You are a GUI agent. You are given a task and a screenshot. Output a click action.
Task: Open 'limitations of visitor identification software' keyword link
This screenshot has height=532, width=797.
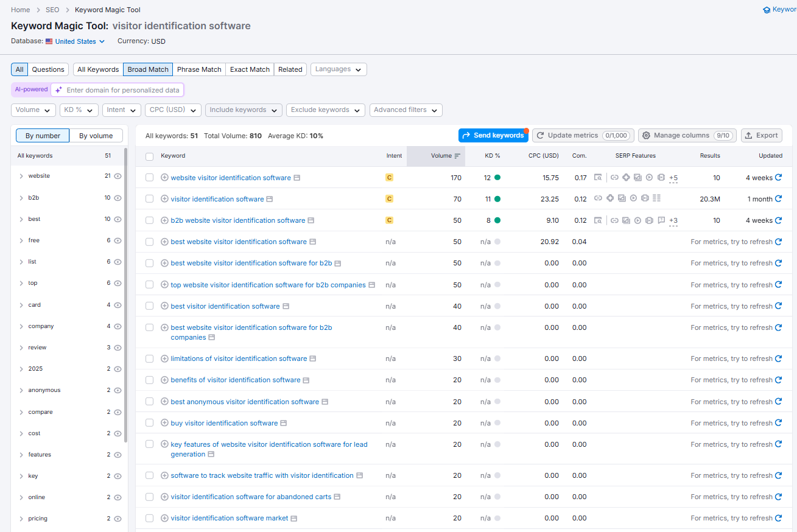click(239, 359)
